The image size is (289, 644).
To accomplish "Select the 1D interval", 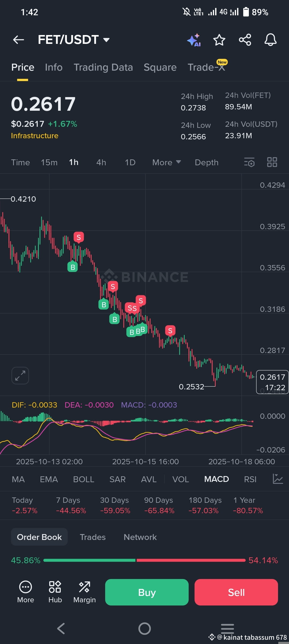I will click(x=130, y=162).
